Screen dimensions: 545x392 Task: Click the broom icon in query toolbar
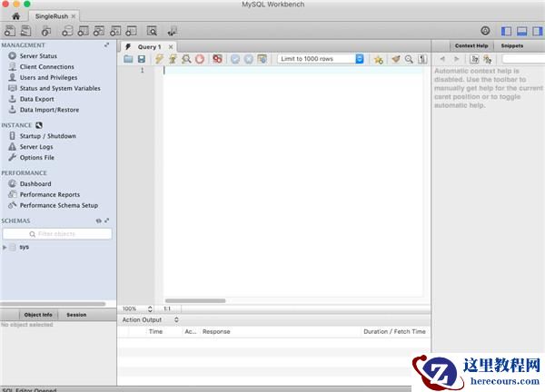click(396, 59)
